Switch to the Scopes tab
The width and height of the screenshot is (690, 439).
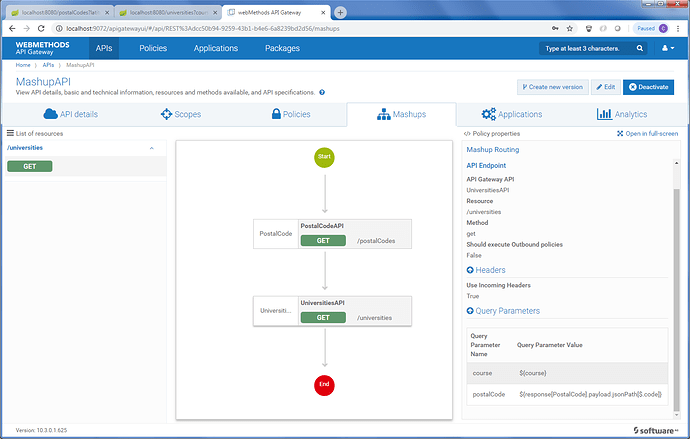181,114
